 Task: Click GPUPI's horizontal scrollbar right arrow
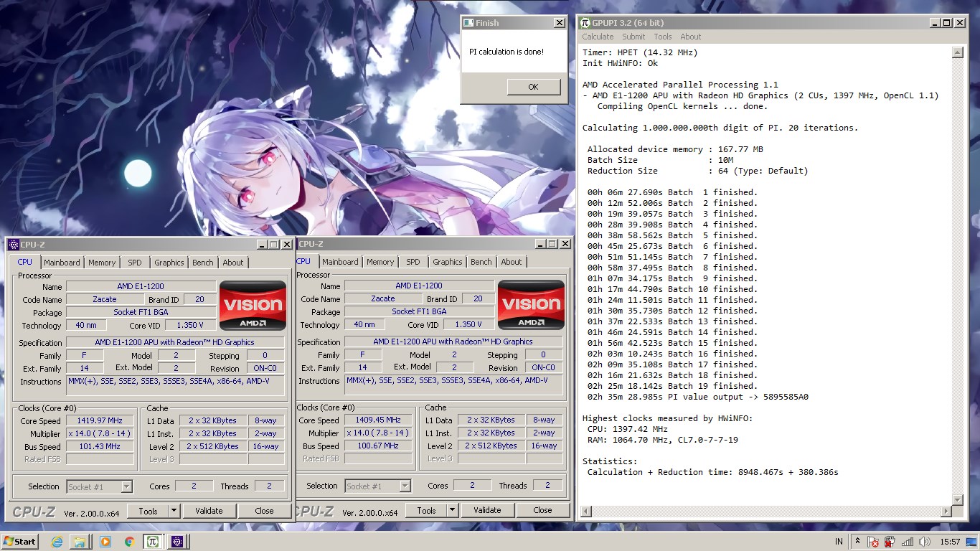[x=946, y=511]
